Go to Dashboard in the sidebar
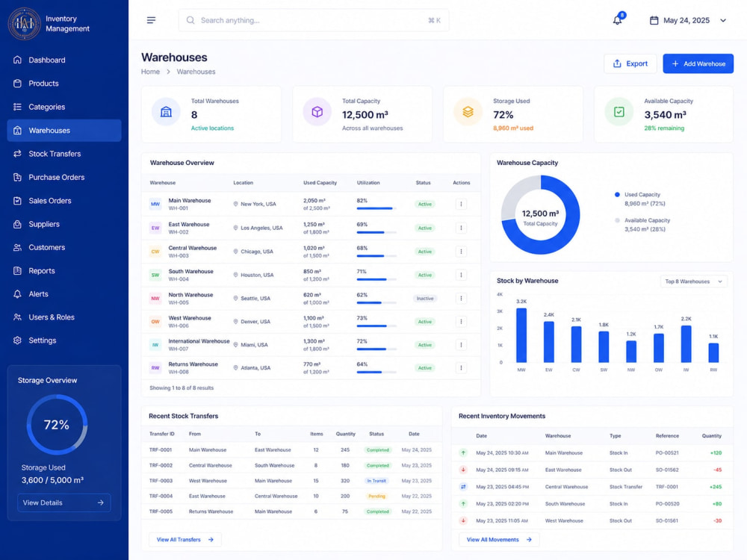This screenshot has width=747, height=560. [x=63, y=60]
